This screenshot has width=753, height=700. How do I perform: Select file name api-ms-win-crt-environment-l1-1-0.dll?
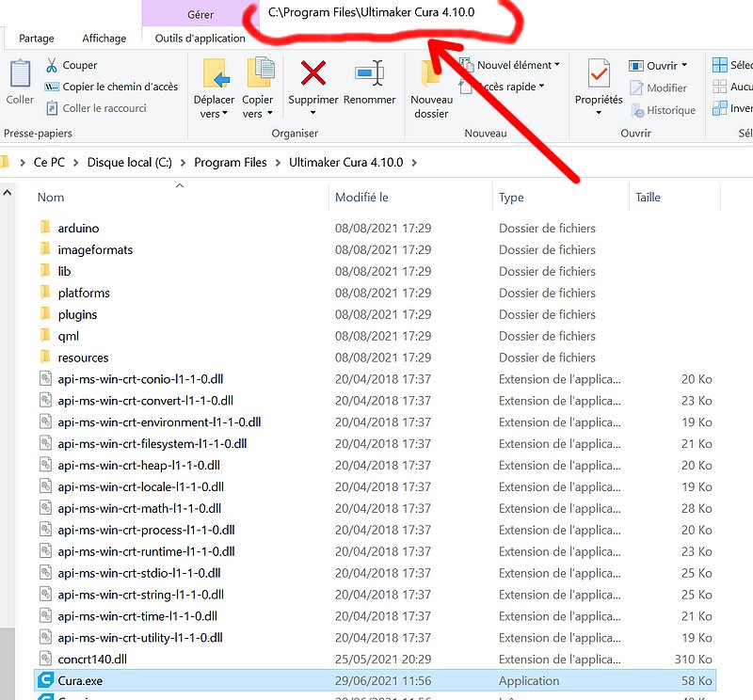159,422
